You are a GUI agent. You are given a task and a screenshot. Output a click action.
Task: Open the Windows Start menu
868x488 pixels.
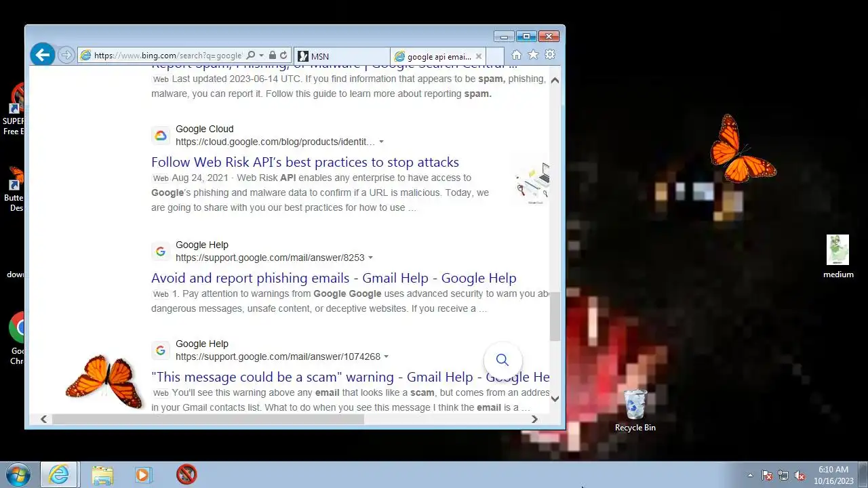[x=18, y=474]
